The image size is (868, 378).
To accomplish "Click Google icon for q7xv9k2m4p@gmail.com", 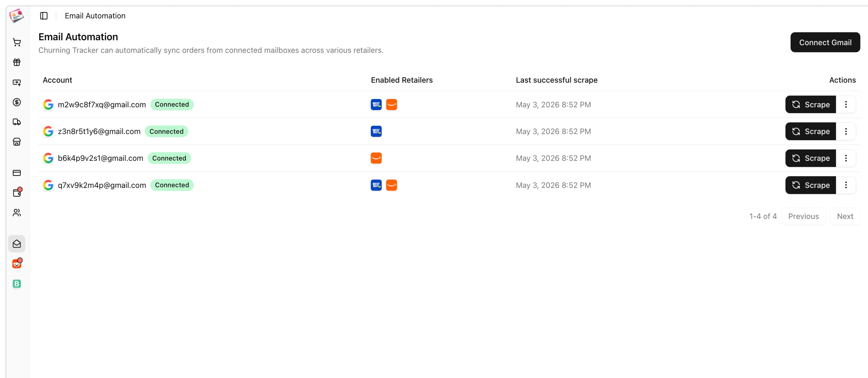I will (x=48, y=185).
